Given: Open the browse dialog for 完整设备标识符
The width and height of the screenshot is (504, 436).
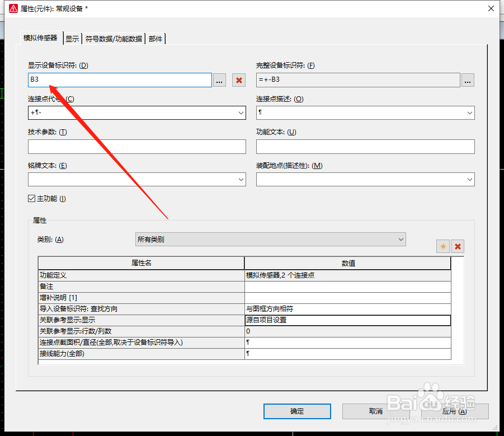Looking at the screenshot, I should point(468,80).
